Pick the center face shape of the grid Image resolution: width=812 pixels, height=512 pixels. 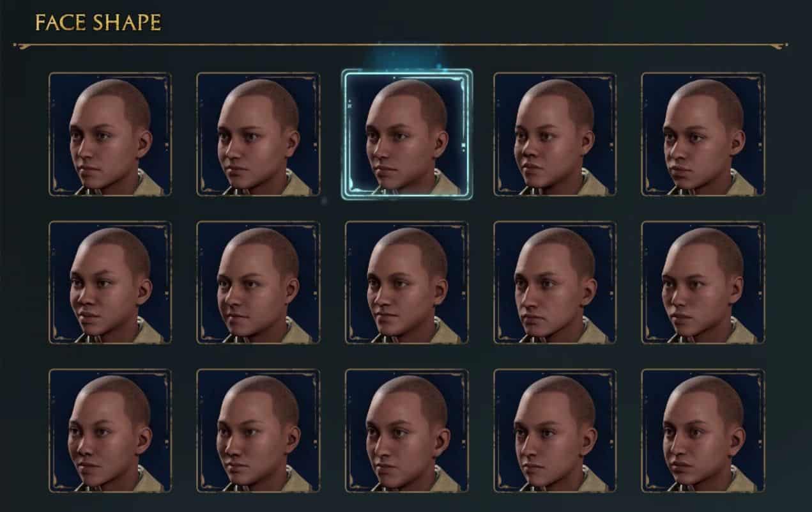pos(407,283)
